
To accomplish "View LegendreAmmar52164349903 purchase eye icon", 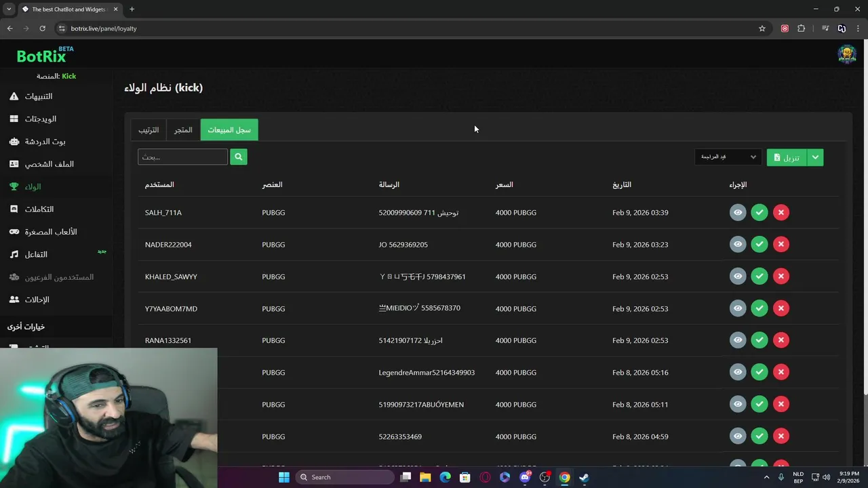I will 738,371.
